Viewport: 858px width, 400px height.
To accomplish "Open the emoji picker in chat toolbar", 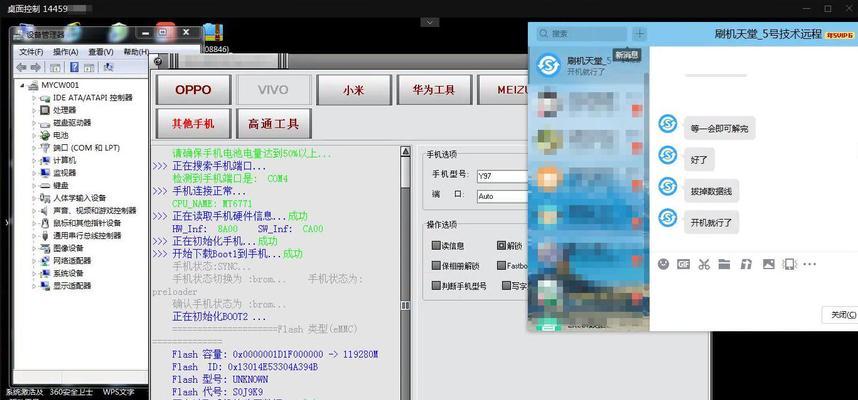I will [663, 264].
